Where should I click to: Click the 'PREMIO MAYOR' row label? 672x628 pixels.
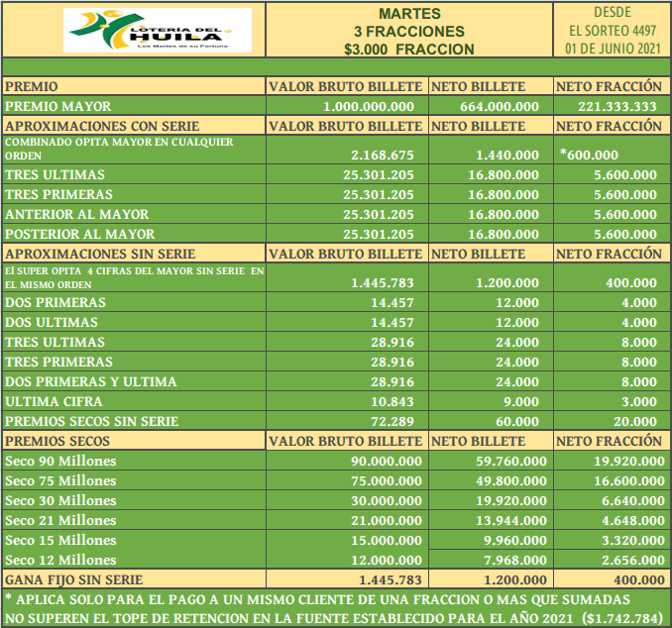57,106
